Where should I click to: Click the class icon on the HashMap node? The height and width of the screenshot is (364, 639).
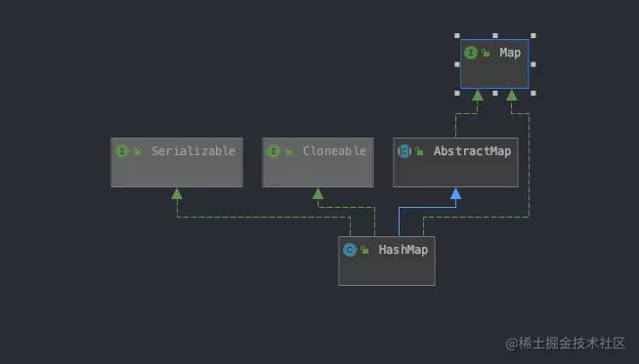(x=350, y=250)
